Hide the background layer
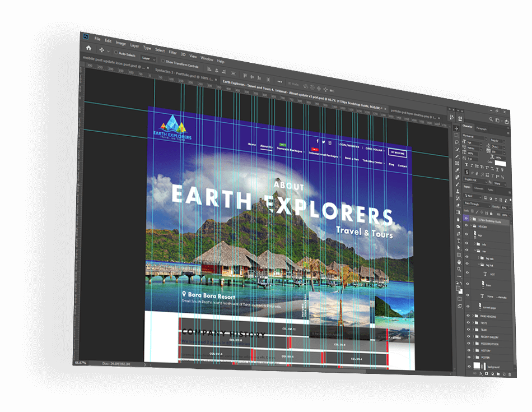 tap(469, 367)
